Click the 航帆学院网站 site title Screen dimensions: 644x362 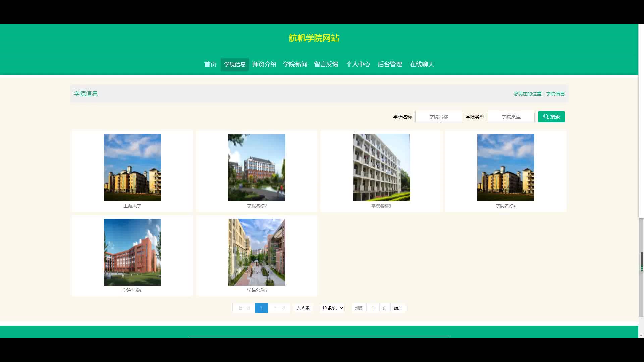click(x=314, y=38)
